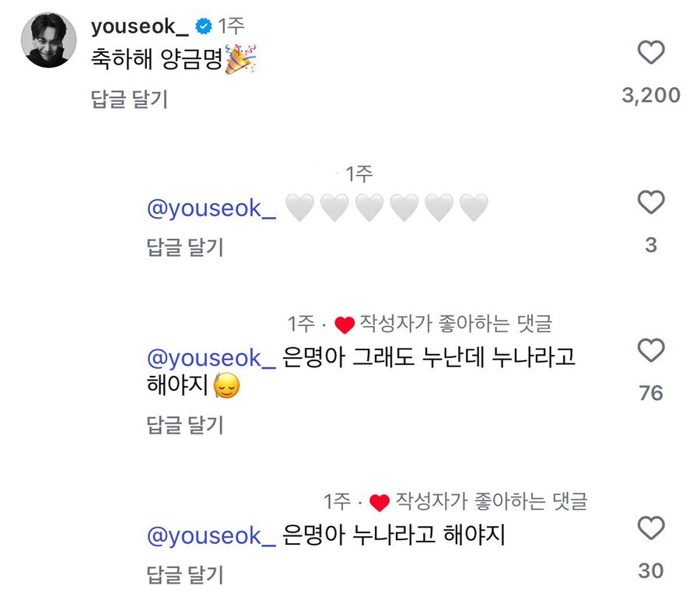Screen dimensions: 700x607
Task: Open @youseok_ mention before the white hearts
Action: pos(212,209)
